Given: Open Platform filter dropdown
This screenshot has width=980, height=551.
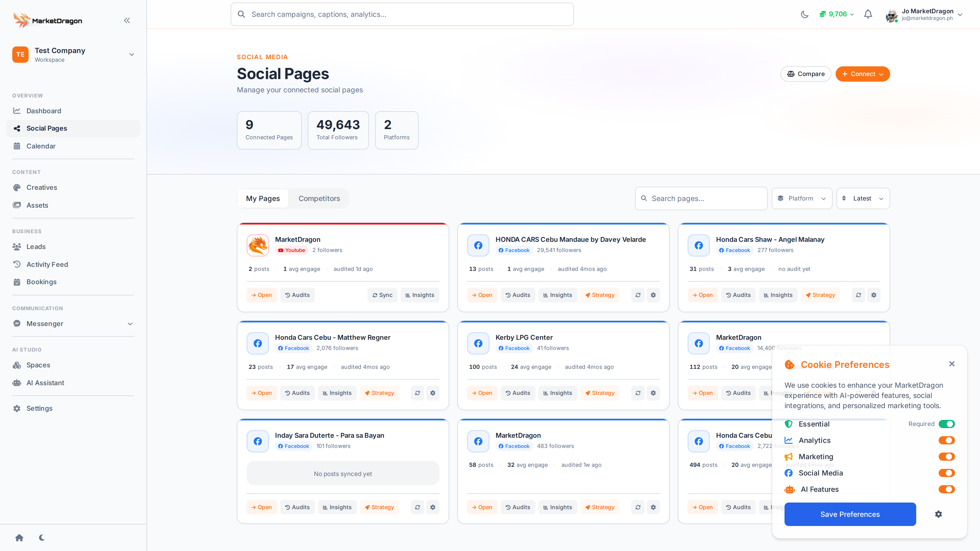Looking at the screenshot, I should click(x=802, y=198).
